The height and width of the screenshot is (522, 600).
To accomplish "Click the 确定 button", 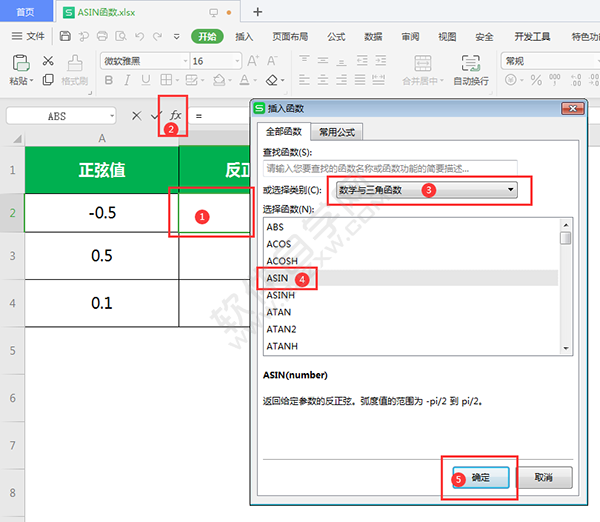I will tap(481, 477).
